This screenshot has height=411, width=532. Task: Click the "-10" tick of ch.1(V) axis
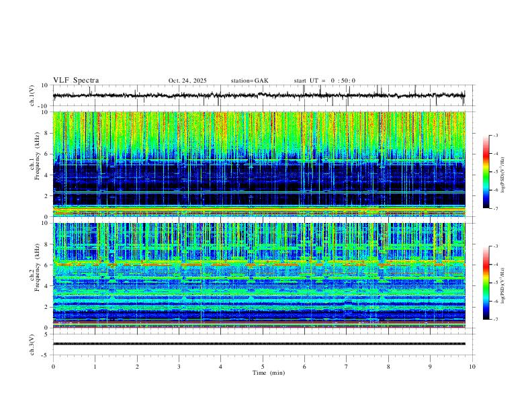42,106
